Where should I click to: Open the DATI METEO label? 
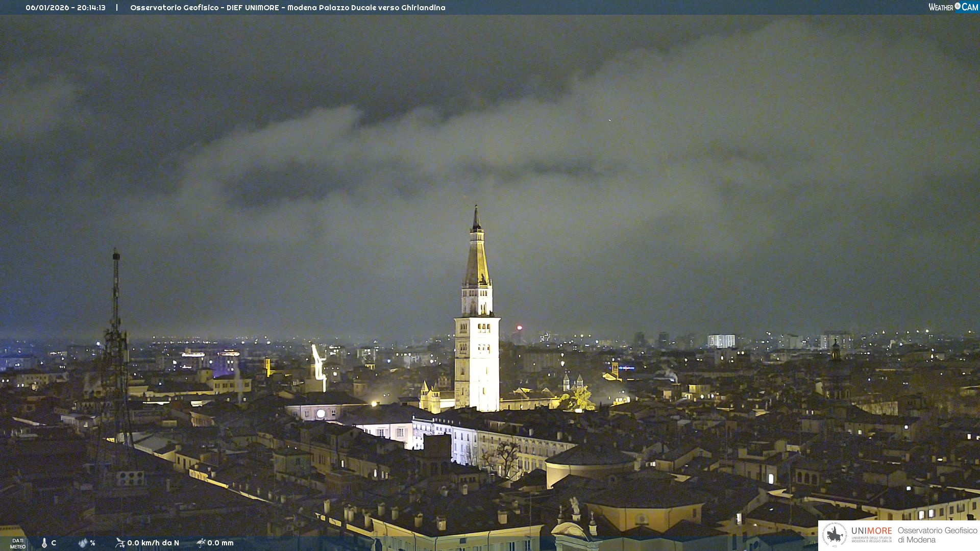coord(18,543)
